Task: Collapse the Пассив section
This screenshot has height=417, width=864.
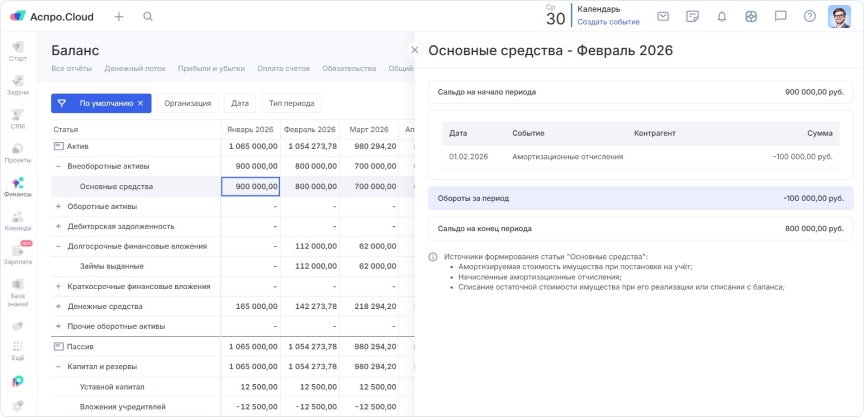Action: point(58,346)
